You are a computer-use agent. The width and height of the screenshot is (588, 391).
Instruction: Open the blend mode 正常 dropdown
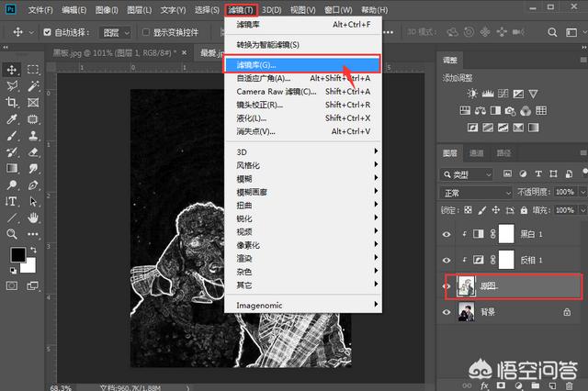tap(476, 193)
